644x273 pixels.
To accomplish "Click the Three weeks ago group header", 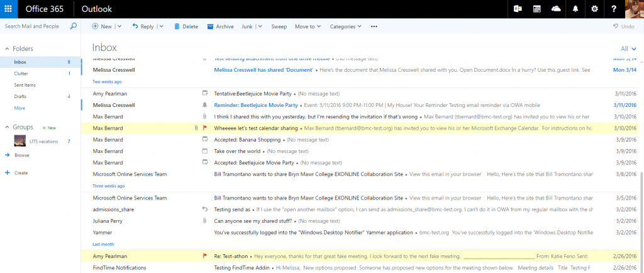I will click(x=108, y=186).
